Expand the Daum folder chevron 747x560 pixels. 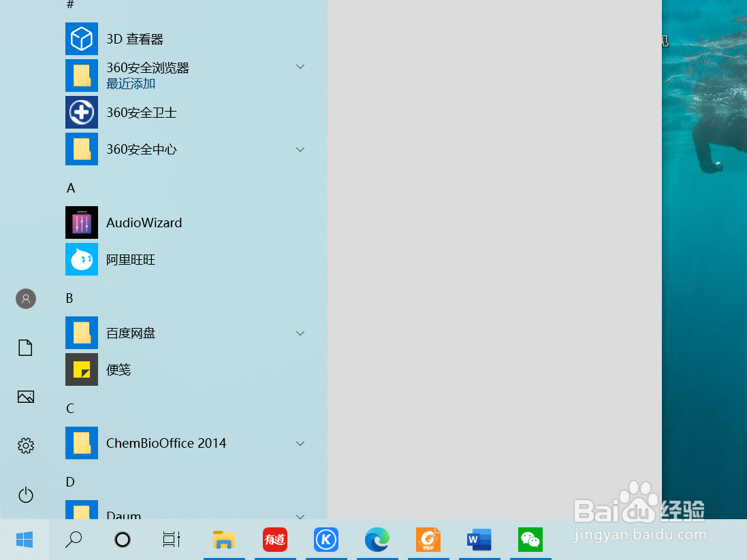coord(300,516)
